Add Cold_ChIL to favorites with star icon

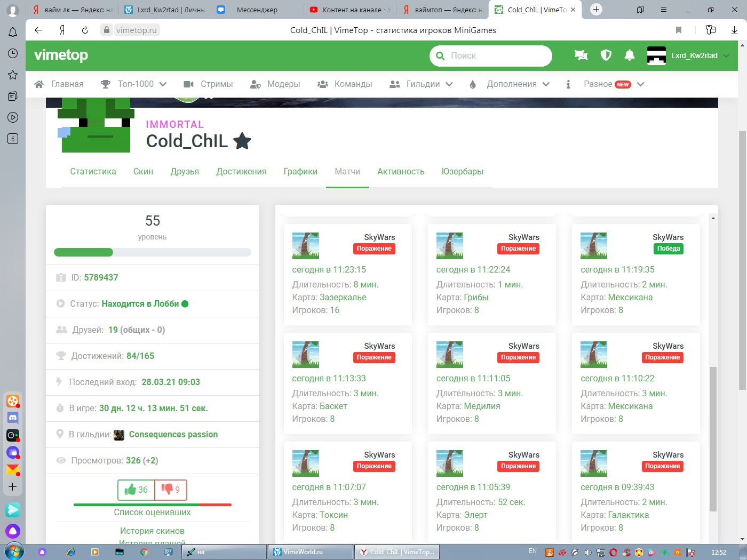click(242, 141)
